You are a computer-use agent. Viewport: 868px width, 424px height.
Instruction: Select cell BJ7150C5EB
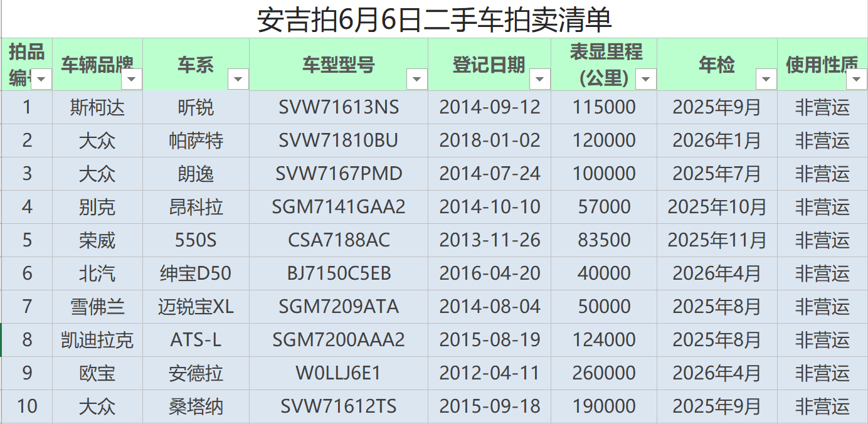339,273
